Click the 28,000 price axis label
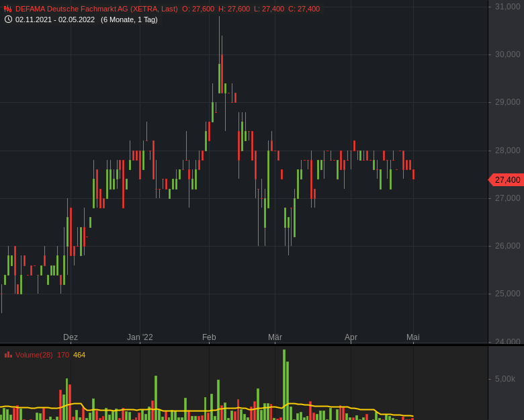524x420 pixels. click(x=508, y=151)
